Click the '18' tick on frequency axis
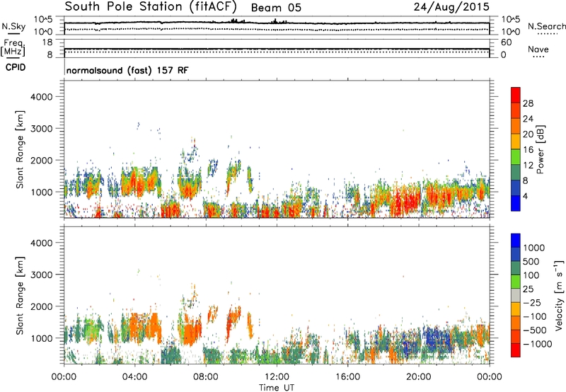 tap(47, 42)
